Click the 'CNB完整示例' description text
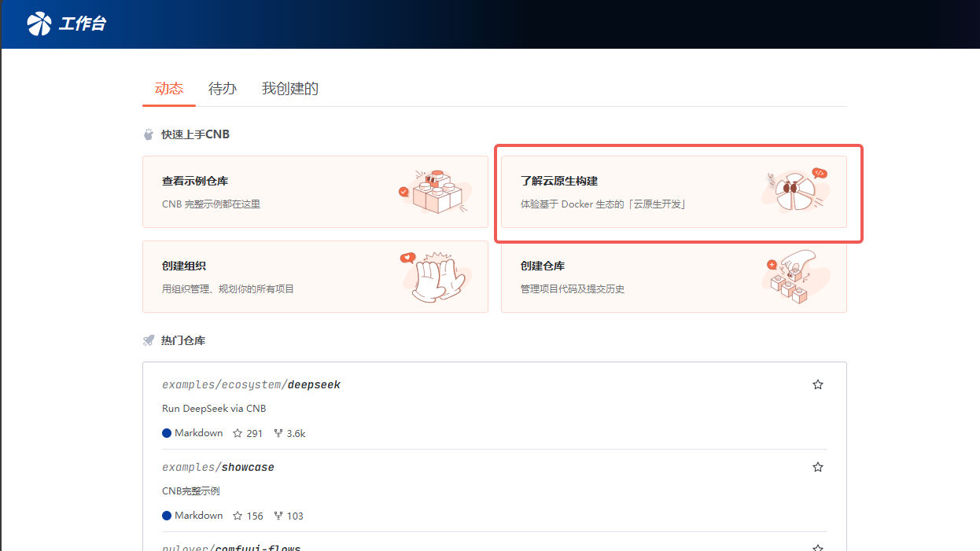The height and width of the screenshot is (551, 980). click(191, 491)
